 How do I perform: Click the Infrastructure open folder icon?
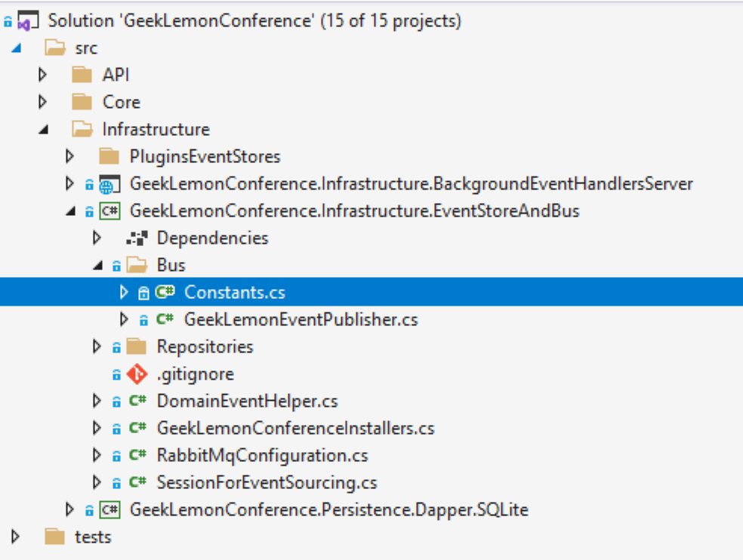click(82, 129)
